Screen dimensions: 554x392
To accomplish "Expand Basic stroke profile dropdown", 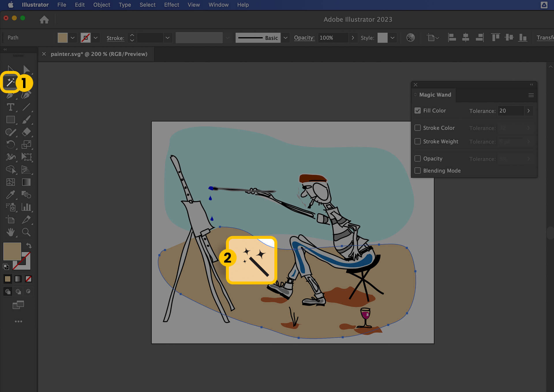I will 285,37.
